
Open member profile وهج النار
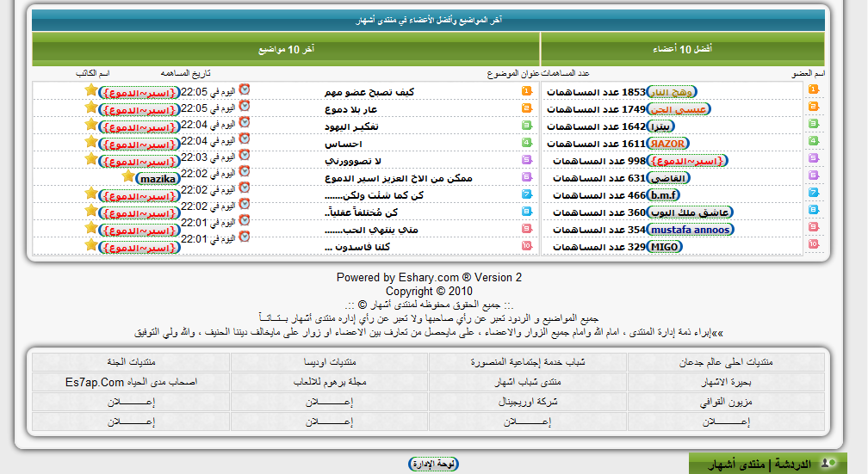pyautogui.click(x=672, y=92)
